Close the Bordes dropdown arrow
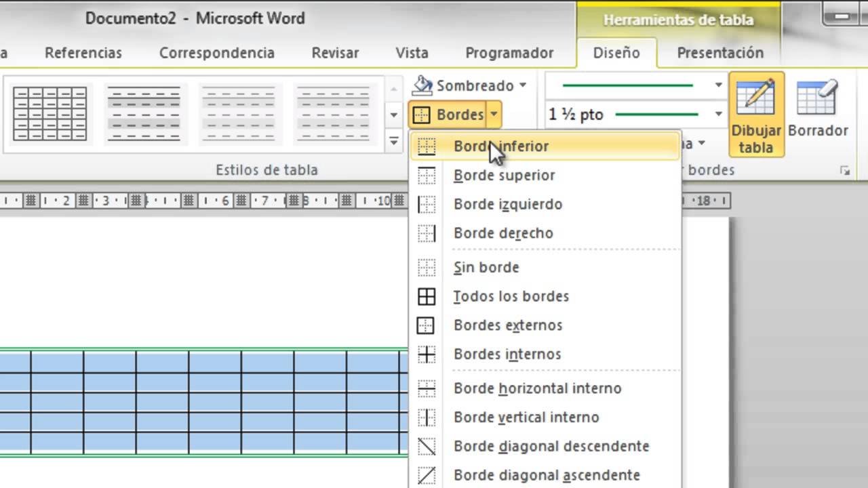This screenshot has width=868, height=488. pos(494,115)
